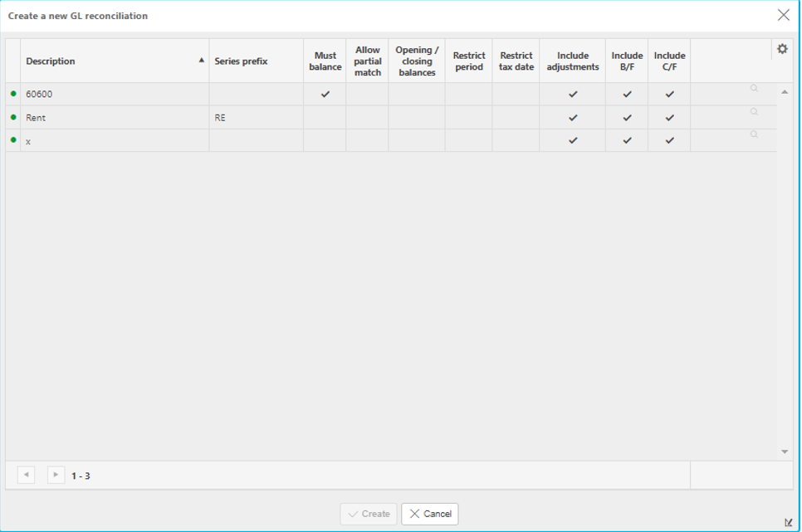
Task: Toggle Include C/F check for 60600
Action: [669, 94]
